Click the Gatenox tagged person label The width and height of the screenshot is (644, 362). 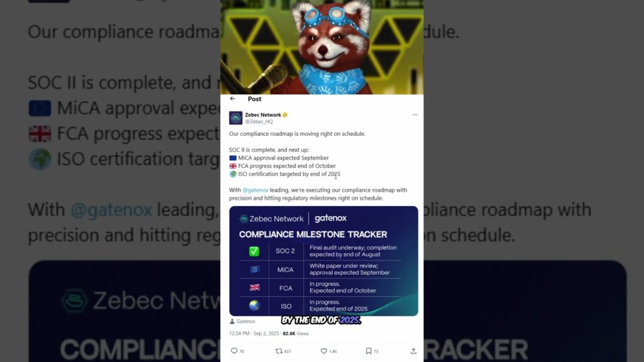pyautogui.click(x=242, y=321)
